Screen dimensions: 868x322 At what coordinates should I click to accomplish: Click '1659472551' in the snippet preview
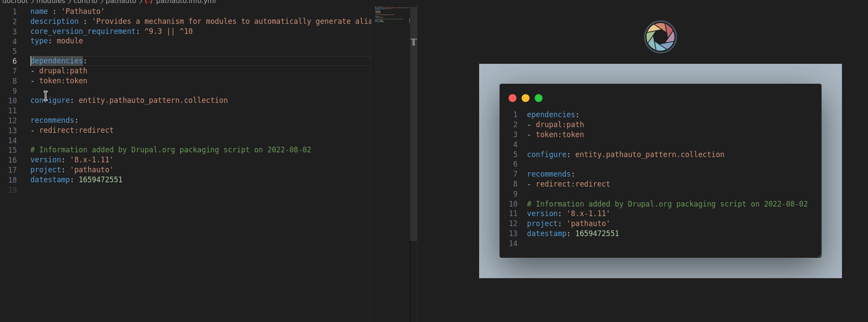click(x=597, y=233)
